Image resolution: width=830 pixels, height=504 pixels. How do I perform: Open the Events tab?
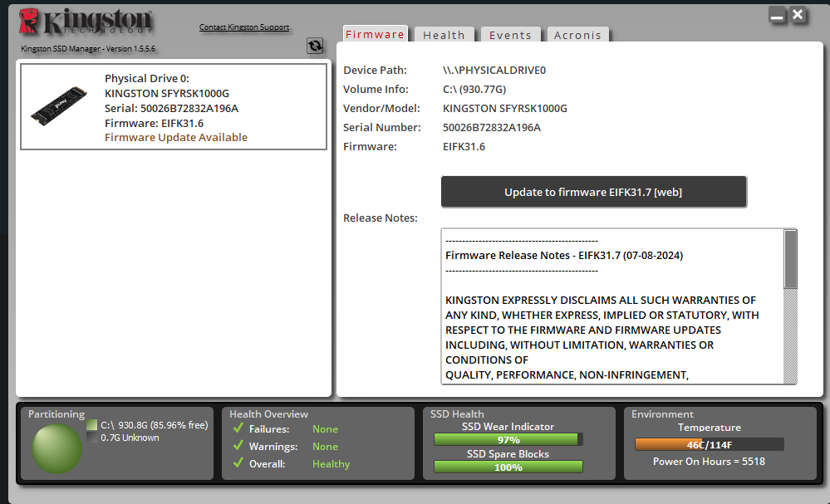[x=510, y=35]
